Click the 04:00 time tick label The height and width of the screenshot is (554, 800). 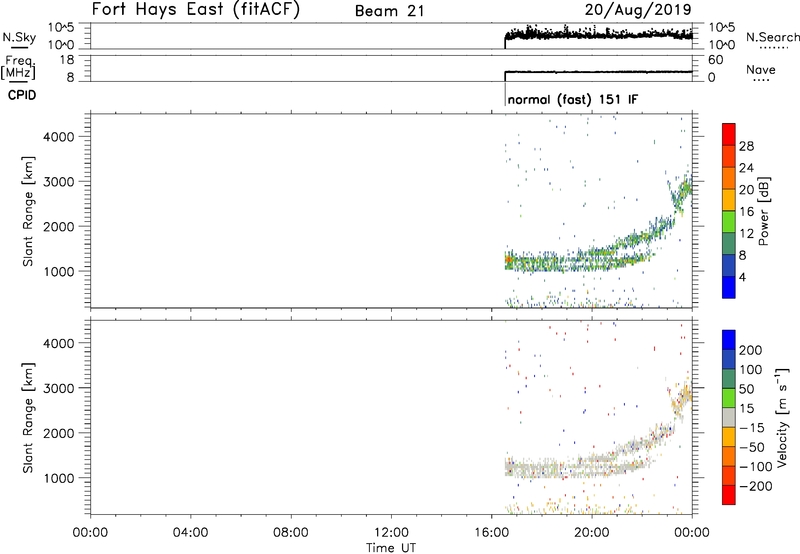click(190, 533)
